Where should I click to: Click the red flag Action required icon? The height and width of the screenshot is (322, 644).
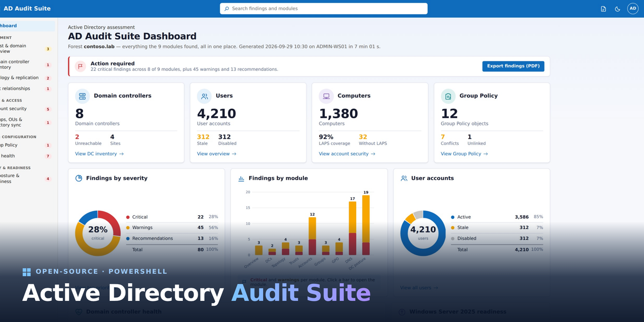[x=80, y=66]
